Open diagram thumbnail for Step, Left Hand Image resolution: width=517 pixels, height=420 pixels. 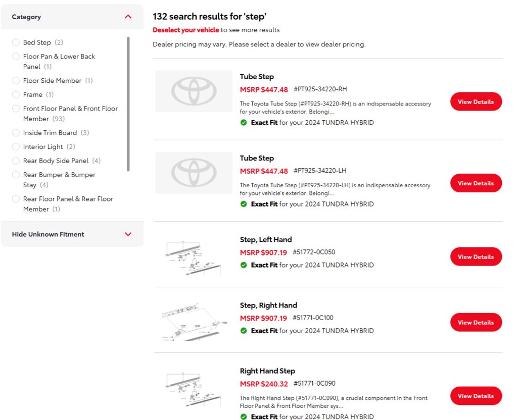194,257
